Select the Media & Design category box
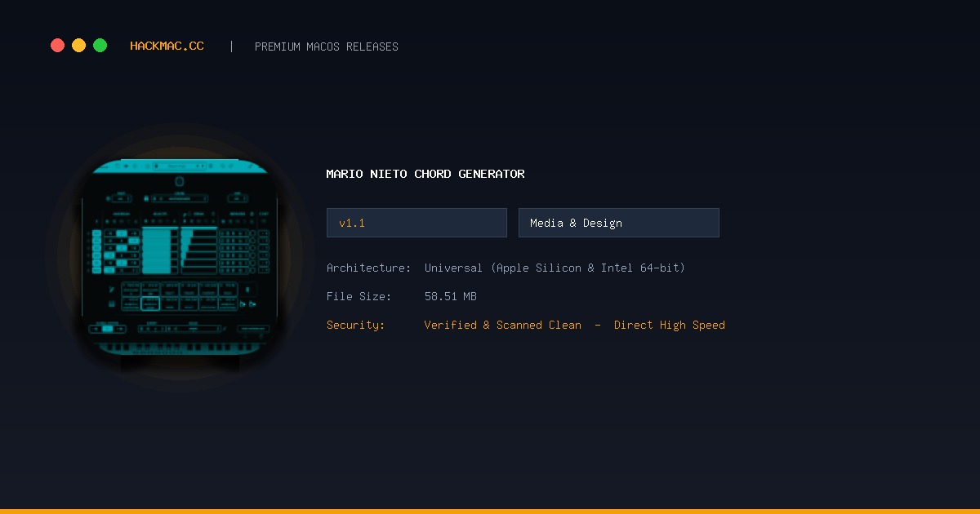Image resolution: width=980 pixels, height=514 pixels. click(x=619, y=223)
